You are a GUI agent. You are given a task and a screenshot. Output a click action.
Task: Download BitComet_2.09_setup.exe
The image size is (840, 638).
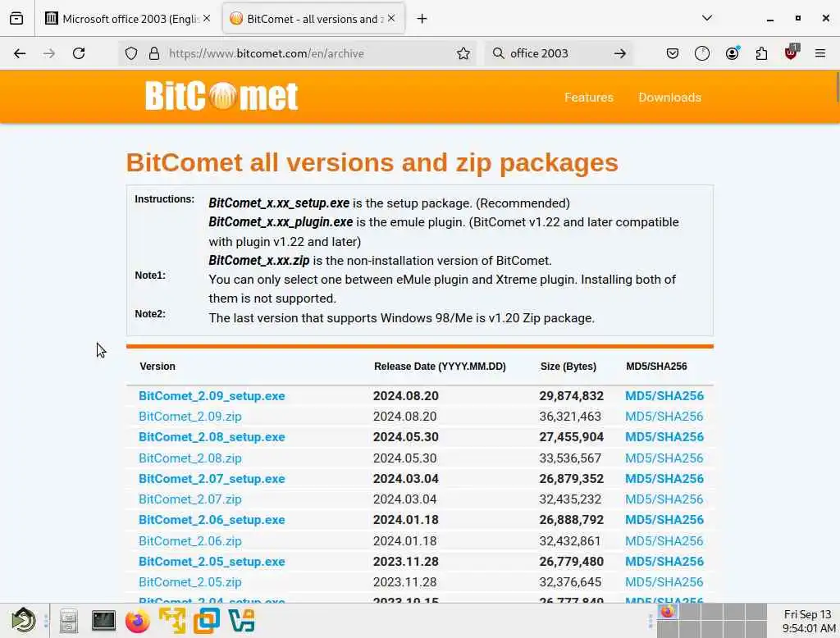click(212, 396)
